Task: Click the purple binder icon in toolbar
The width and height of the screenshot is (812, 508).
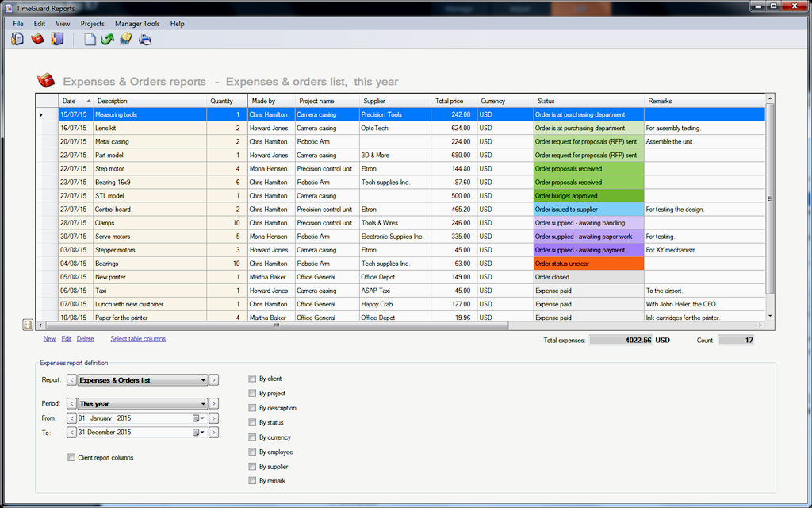Action: pyautogui.click(x=57, y=40)
